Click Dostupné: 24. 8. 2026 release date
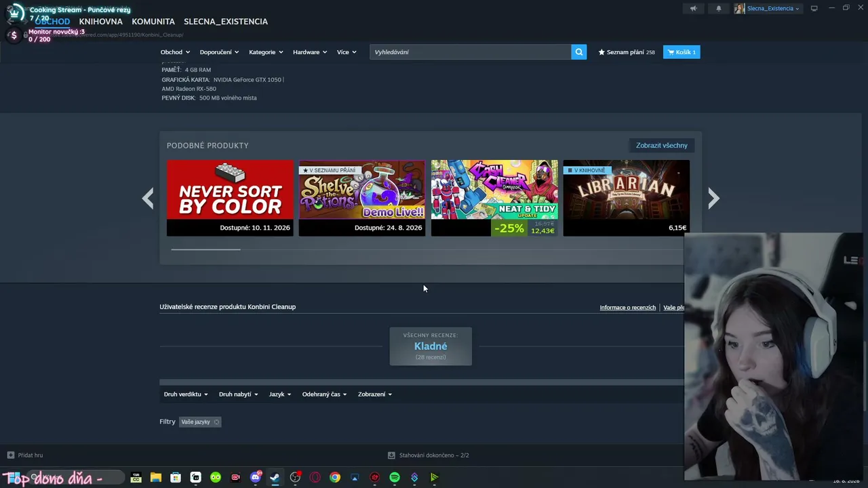 click(388, 228)
